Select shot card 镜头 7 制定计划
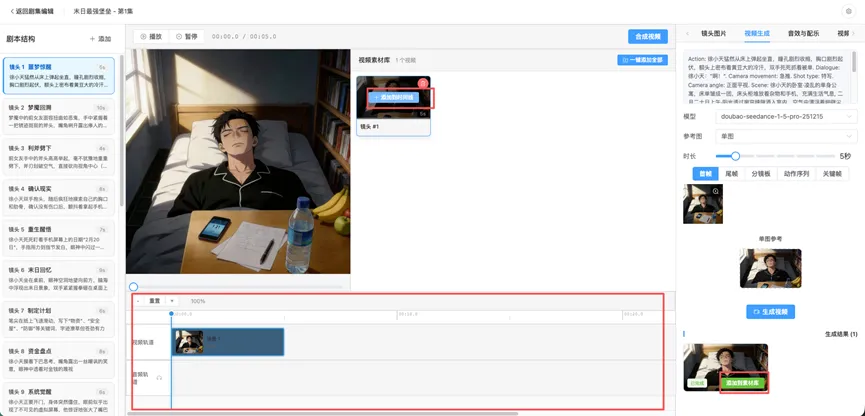 pyautogui.click(x=58, y=319)
